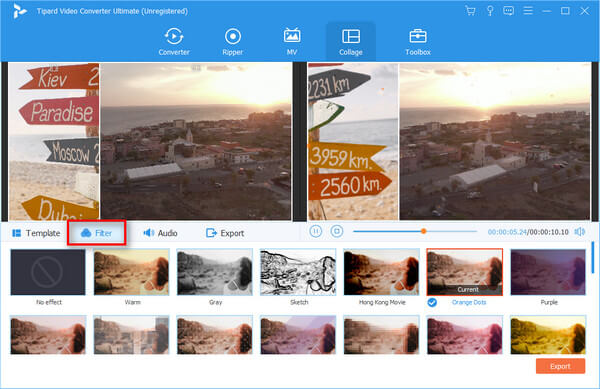This screenshot has width=600, height=389.
Task: Select the yellow-tinted filter in second row
Action: 548,335
